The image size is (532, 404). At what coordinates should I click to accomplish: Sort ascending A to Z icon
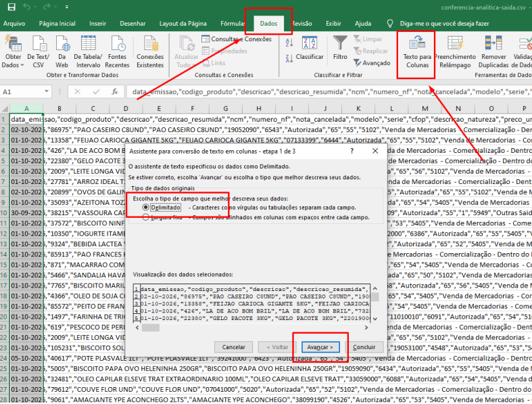[x=289, y=43]
